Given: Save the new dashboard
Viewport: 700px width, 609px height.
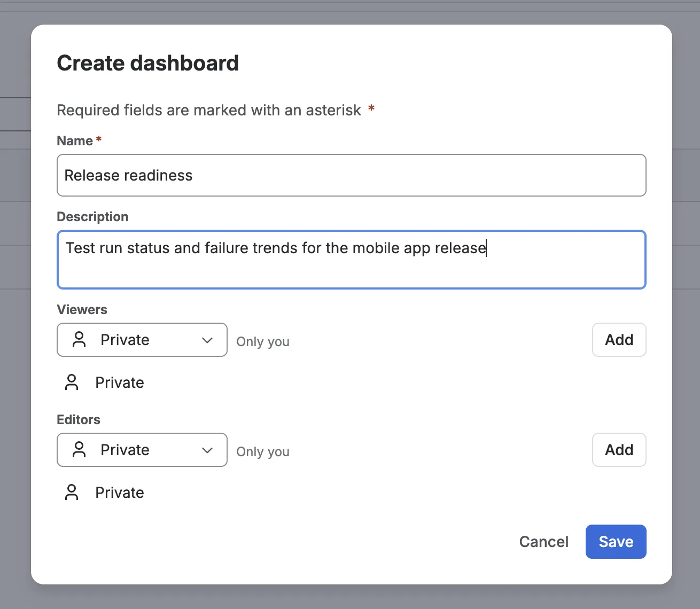Looking at the screenshot, I should pos(616,542).
